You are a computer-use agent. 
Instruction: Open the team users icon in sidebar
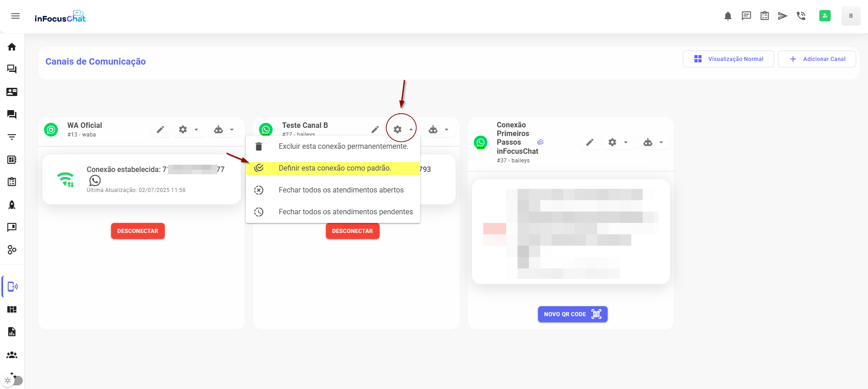[x=12, y=355]
